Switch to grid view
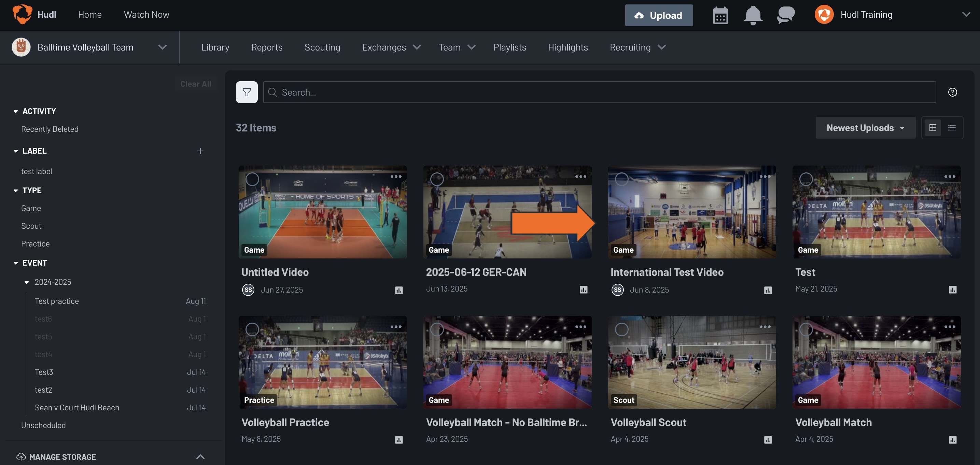The image size is (980, 465). pyautogui.click(x=933, y=128)
